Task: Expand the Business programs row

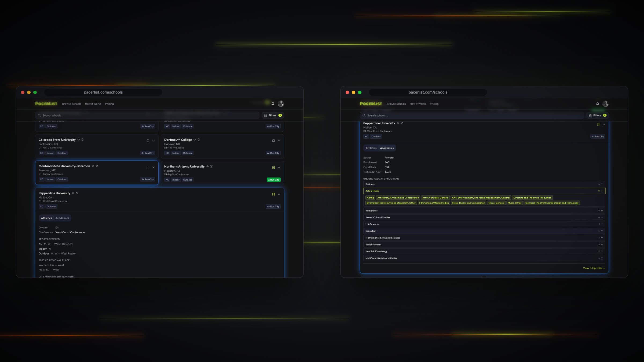Action: tap(484, 184)
